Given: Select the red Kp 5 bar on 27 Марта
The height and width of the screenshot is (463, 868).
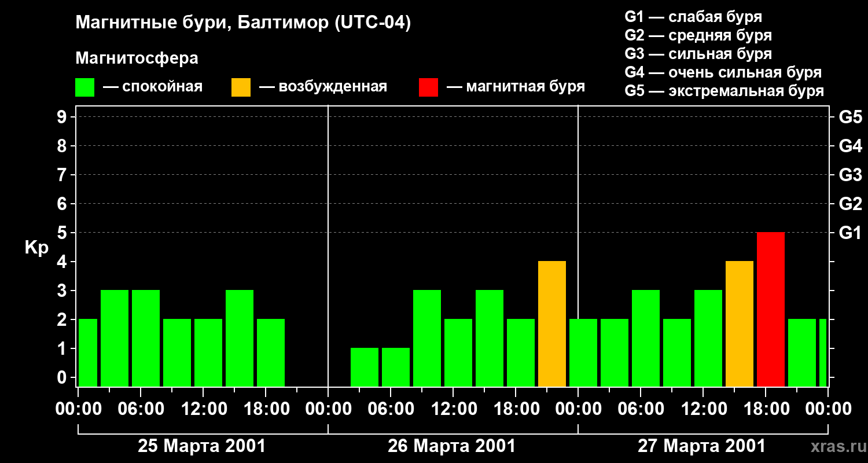Looking at the screenshot, I should pos(771,310).
